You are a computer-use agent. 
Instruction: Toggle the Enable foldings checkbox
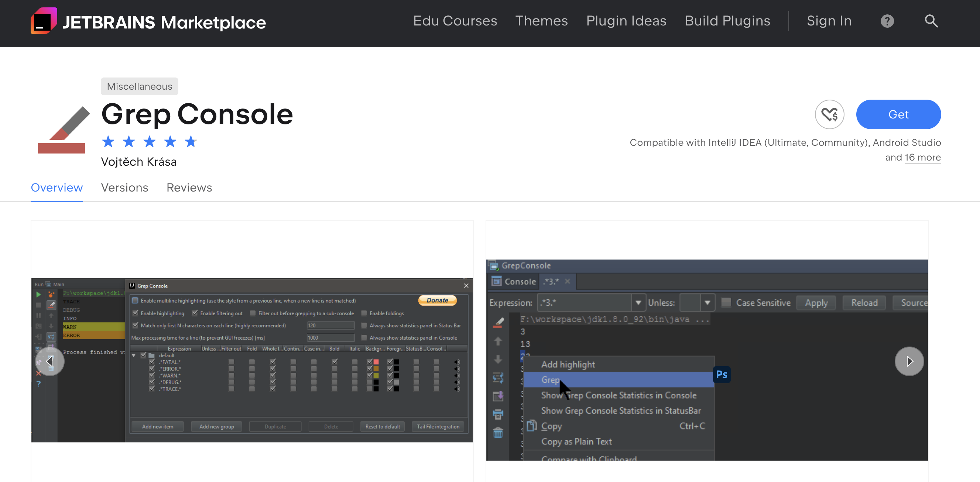pyautogui.click(x=364, y=313)
